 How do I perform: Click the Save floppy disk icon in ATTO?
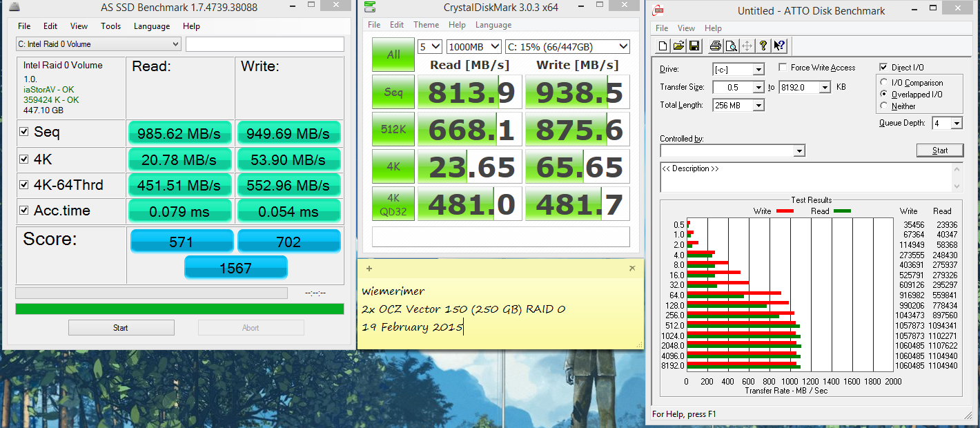(x=694, y=46)
